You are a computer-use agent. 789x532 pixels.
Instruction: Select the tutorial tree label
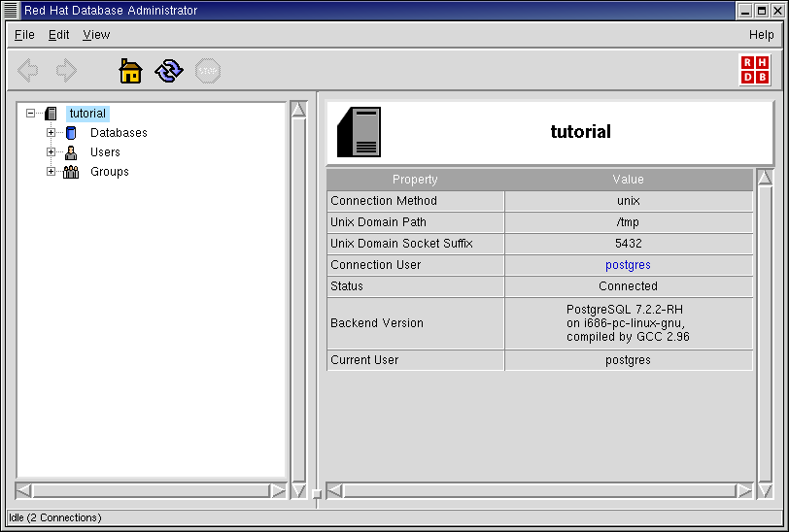pos(87,114)
